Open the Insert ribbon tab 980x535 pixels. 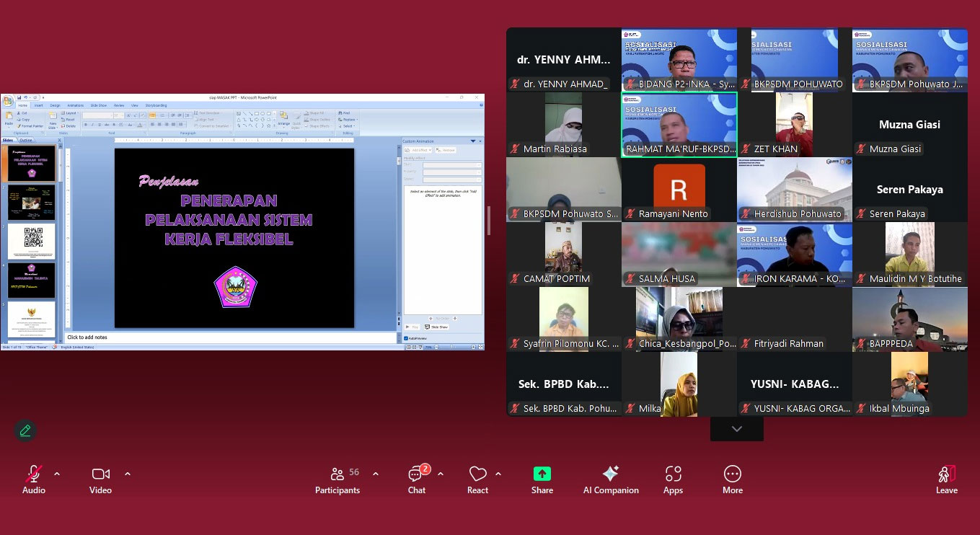pyautogui.click(x=38, y=105)
